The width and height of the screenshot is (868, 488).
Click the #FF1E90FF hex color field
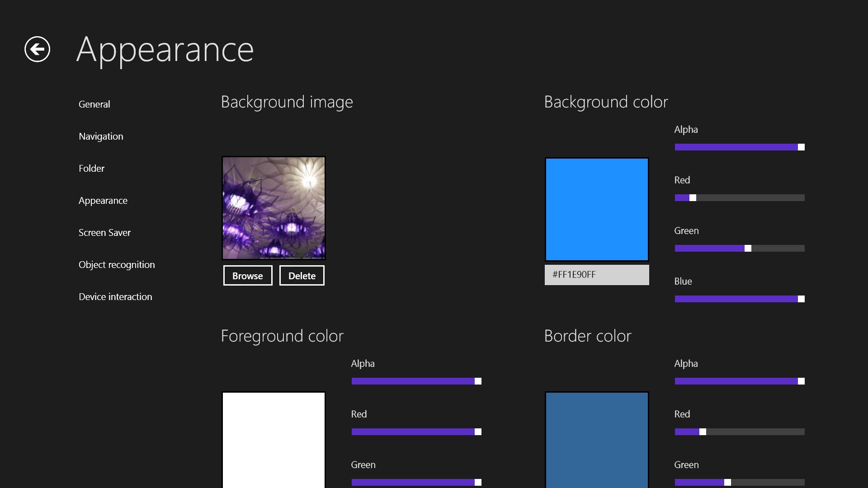click(x=597, y=275)
